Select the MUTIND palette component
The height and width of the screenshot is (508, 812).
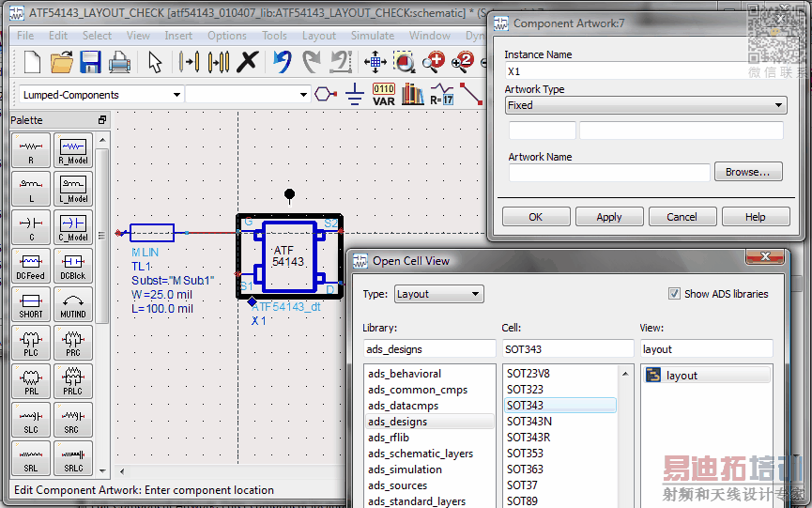pyautogui.click(x=73, y=305)
